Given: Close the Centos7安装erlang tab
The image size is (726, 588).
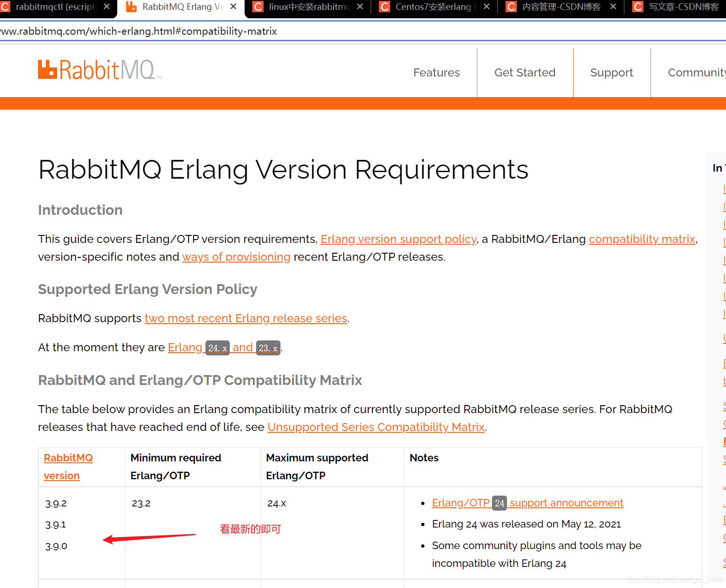Looking at the screenshot, I should coord(486,7).
